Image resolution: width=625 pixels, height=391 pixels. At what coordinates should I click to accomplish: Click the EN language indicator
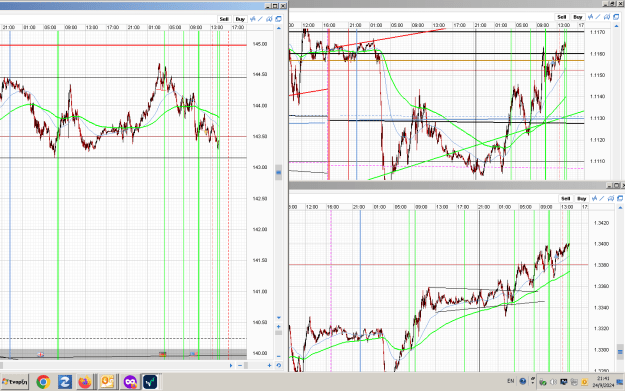pos(511,381)
